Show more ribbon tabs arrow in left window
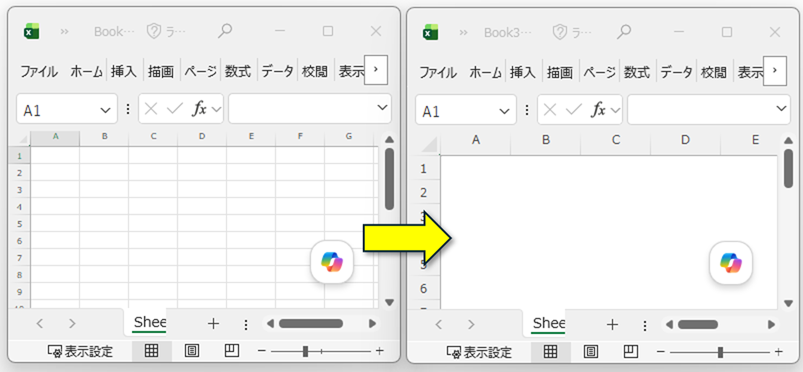This screenshot has width=803, height=372. click(376, 70)
